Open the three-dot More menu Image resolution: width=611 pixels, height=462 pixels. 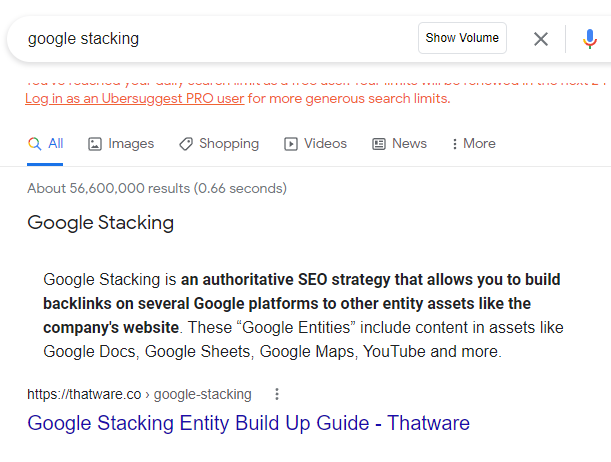click(x=474, y=144)
